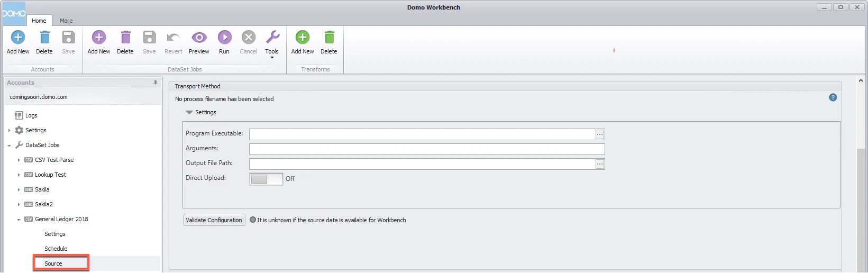Add New DataSet Job
Image resolution: width=868 pixels, height=273 pixels.
pos(99,42)
